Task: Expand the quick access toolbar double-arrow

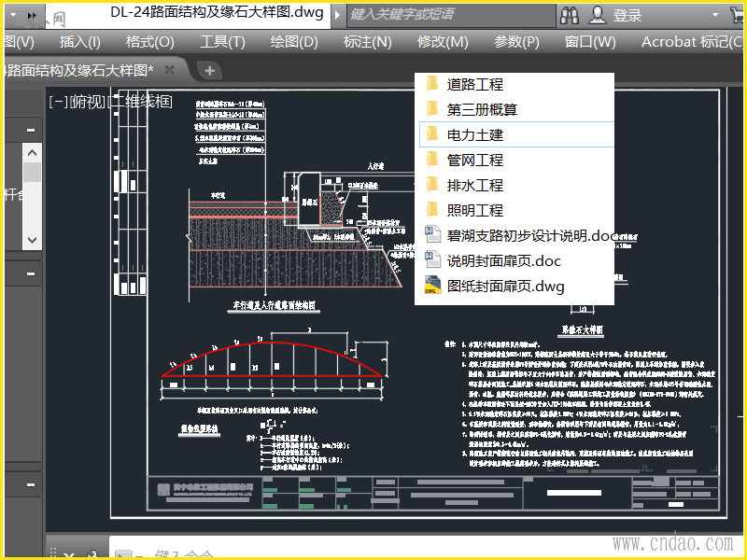Action: [32, 15]
